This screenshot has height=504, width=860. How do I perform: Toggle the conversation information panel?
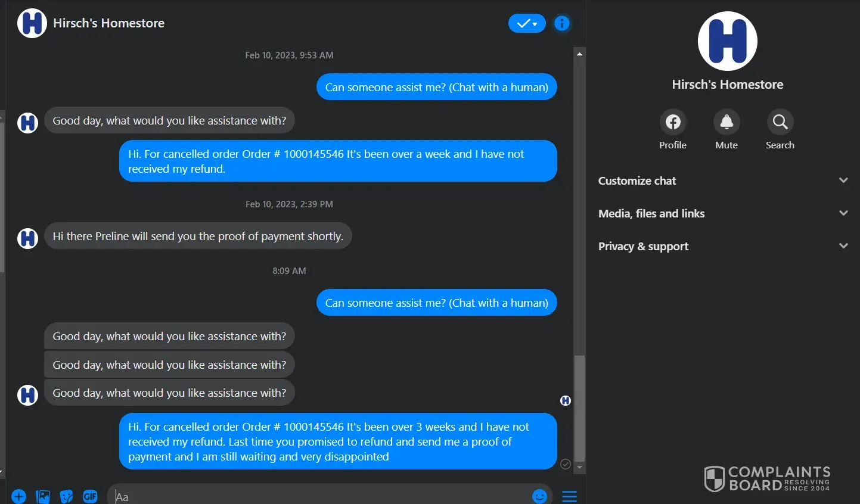[562, 23]
